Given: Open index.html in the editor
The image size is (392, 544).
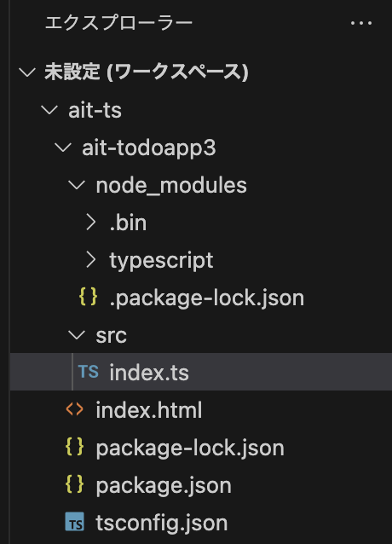Looking at the screenshot, I should pos(149,410).
